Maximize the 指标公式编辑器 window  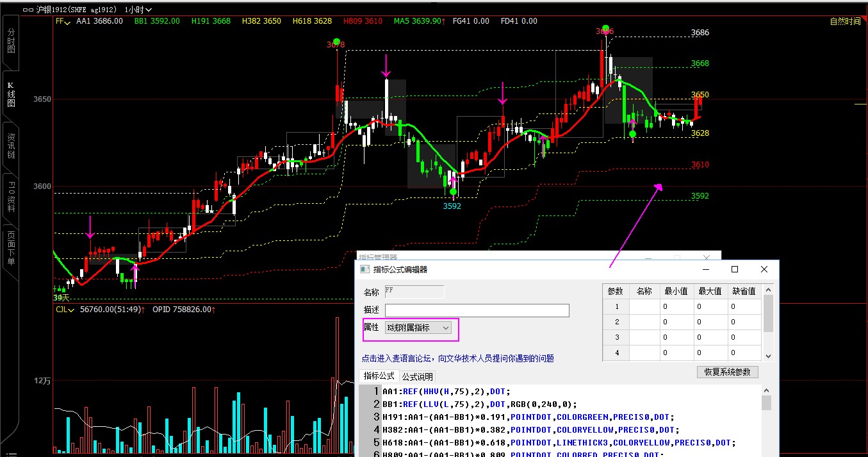click(x=735, y=270)
